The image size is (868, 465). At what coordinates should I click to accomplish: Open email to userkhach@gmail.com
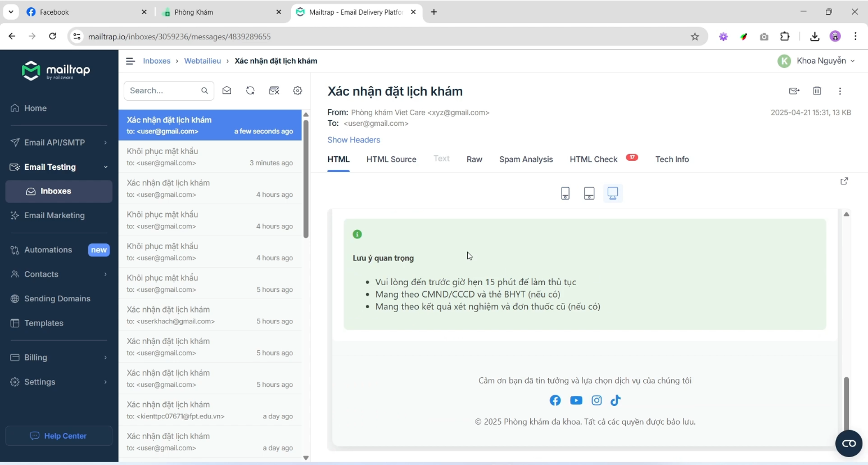210,315
